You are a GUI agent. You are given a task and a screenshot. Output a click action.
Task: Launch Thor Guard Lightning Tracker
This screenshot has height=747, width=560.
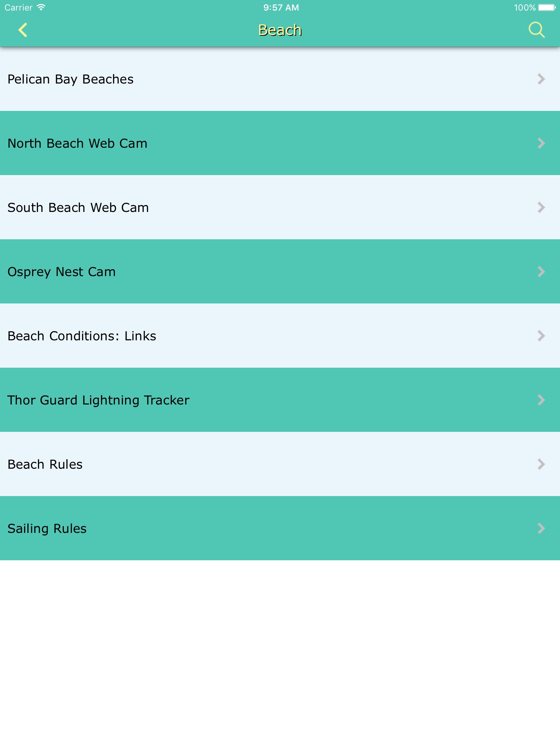(x=98, y=400)
